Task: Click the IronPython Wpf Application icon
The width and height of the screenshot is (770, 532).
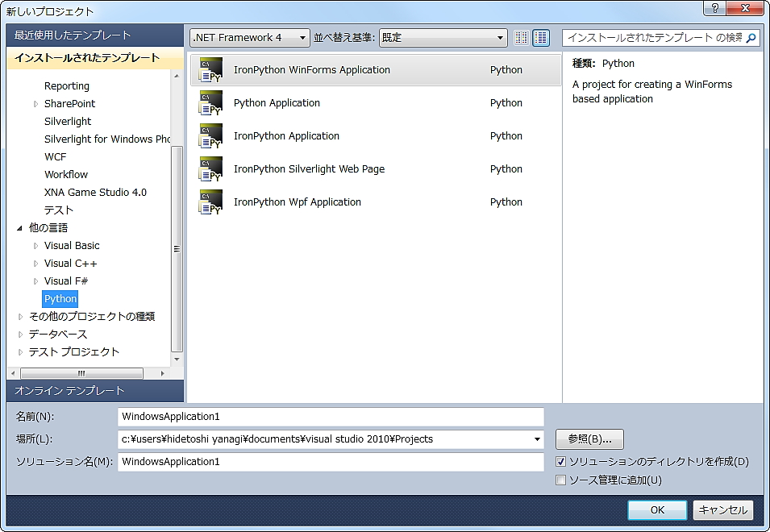Action: click(210, 202)
